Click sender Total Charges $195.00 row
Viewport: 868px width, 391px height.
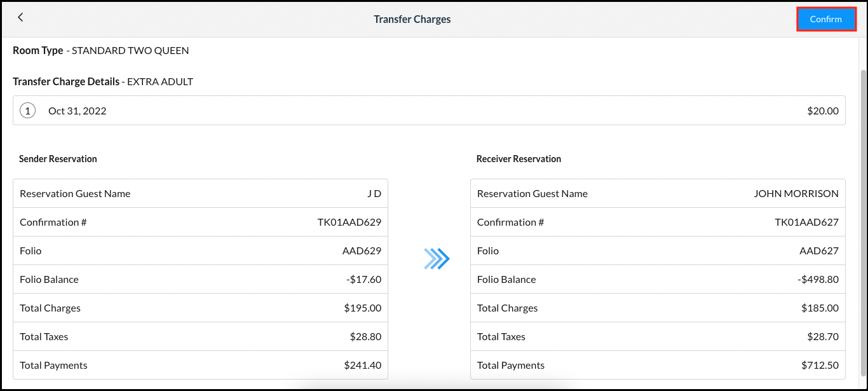(x=201, y=307)
